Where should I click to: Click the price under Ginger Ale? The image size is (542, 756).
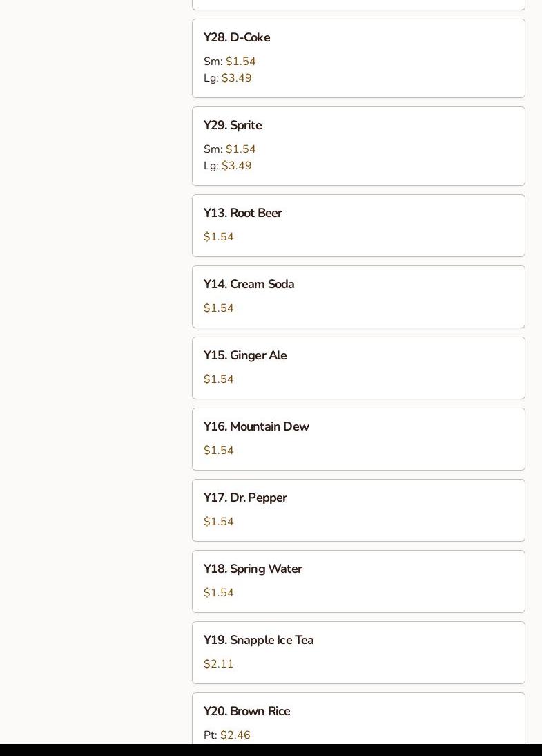tap(219, 379)
